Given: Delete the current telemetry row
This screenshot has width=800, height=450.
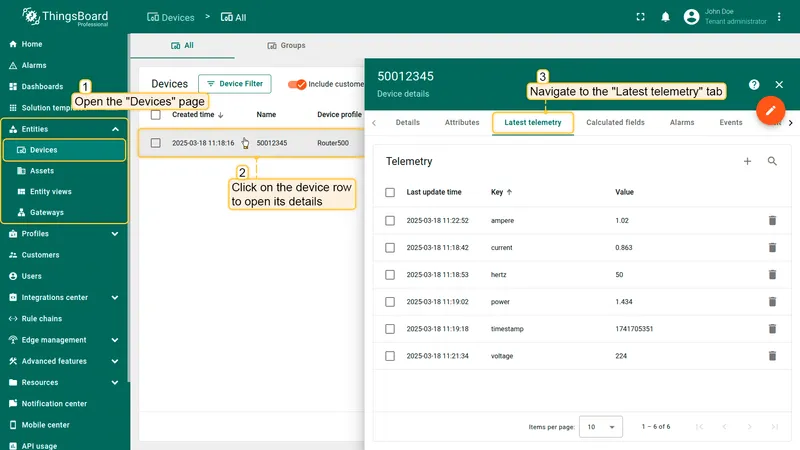Looking at the screenshot, I should pos(772,247).
